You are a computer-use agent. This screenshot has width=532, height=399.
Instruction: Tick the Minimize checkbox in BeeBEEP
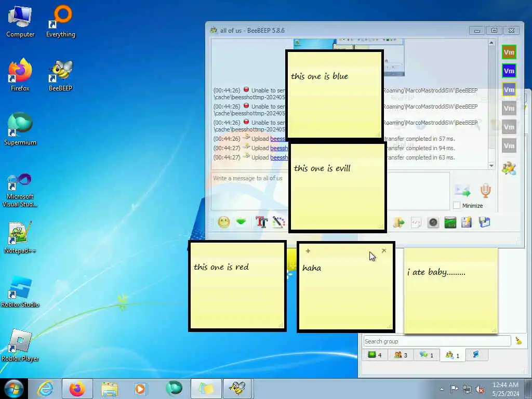pos(457,205)
